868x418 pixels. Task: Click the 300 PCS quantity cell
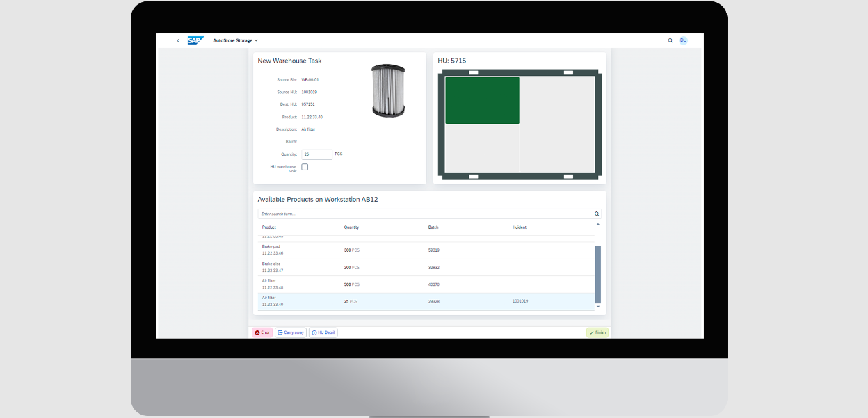(x=352, y=250)
